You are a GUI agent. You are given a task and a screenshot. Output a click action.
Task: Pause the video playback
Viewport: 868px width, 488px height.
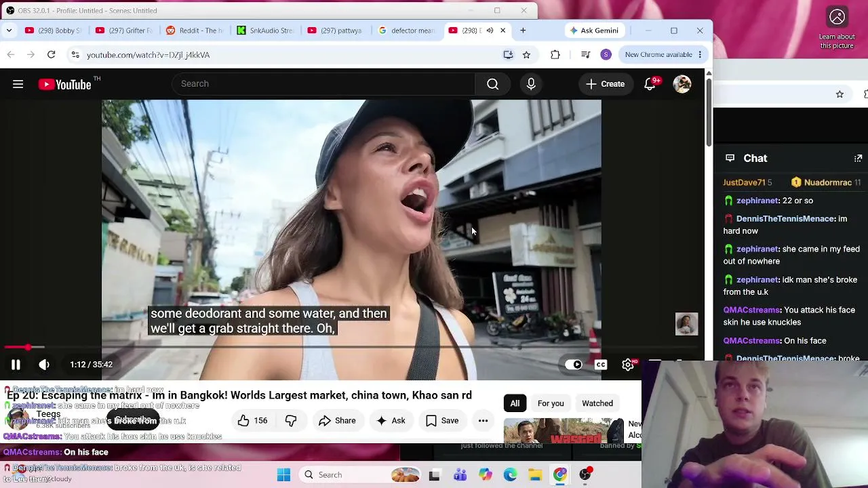click(16, 365)
